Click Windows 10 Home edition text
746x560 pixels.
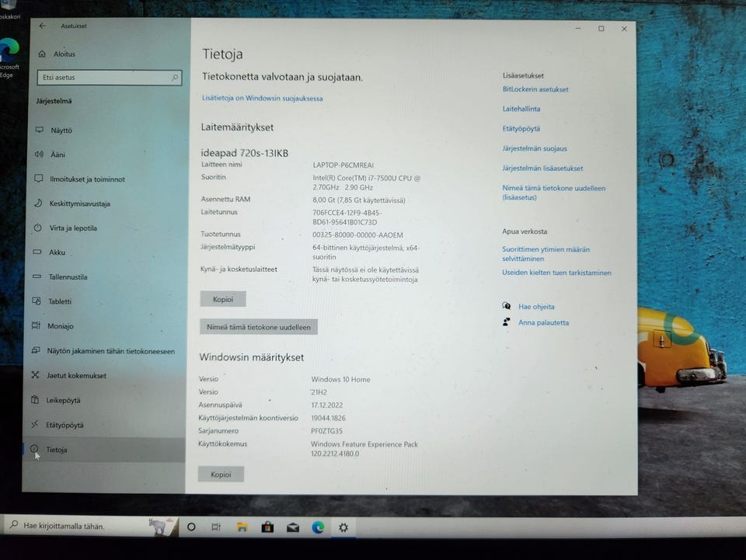pos(340,379)
